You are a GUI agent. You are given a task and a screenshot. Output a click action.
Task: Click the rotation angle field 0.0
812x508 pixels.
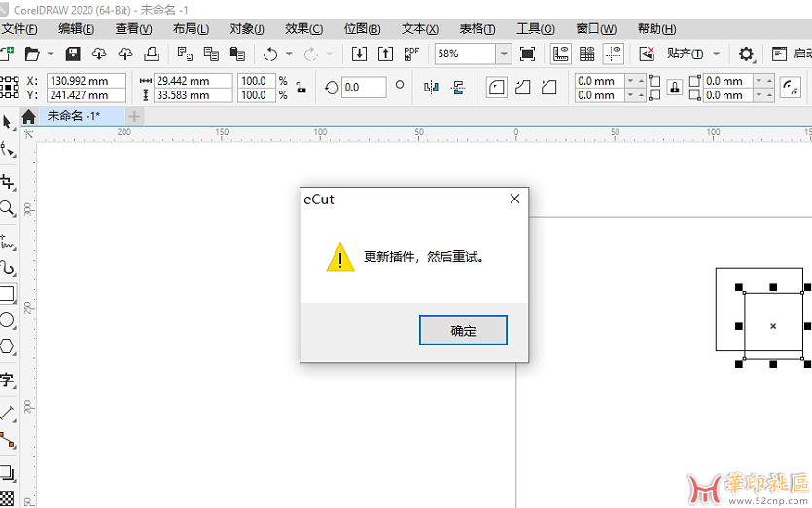coord(364,87)
